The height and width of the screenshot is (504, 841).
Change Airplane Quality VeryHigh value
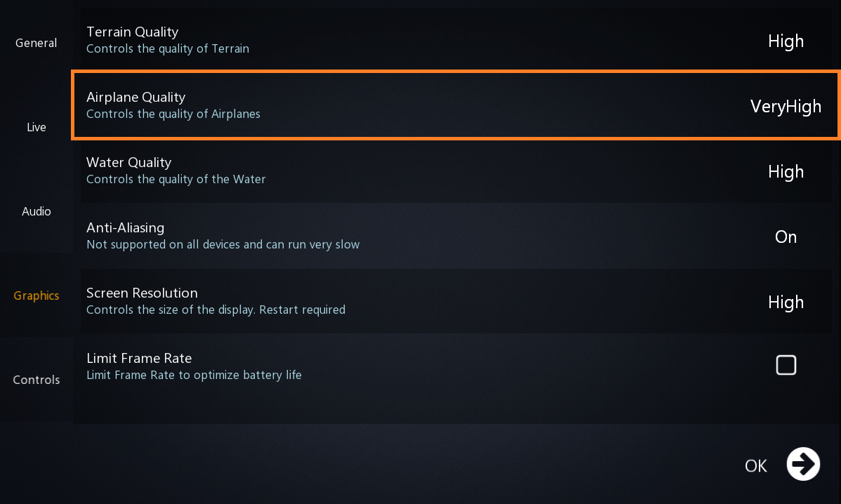pyautogui.click(x=786, y=107)
